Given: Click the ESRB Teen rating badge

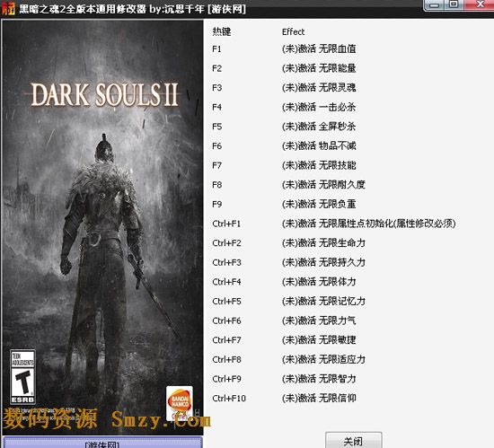Looking at the screenshot, I should 22,377.
